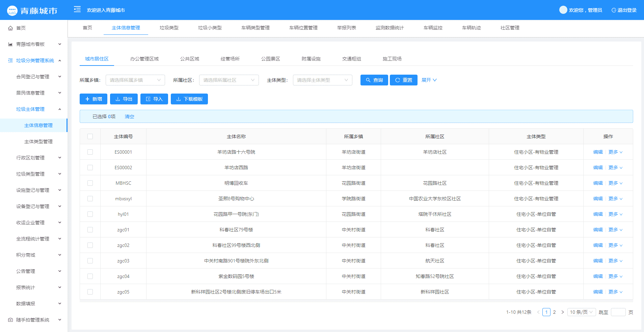Check the row zgc01 checkbox
The height and width of the screenshot is (332, 644).
coord(90,230)
